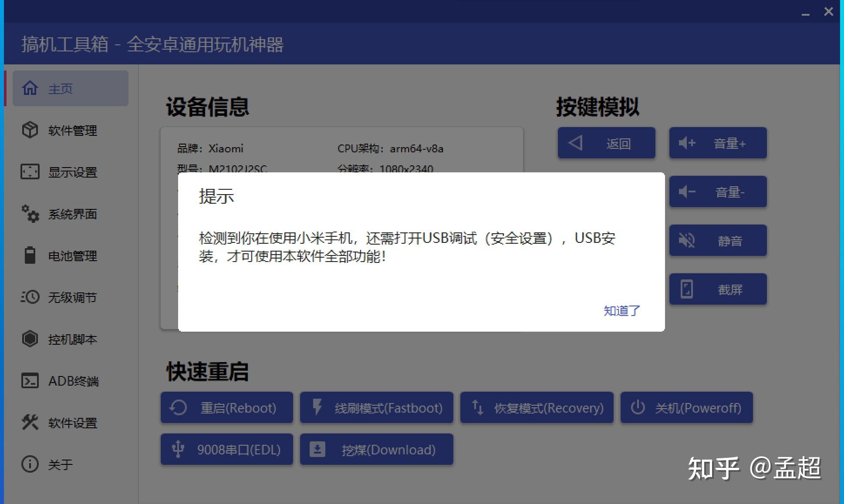Click 挖煤(Download) button text

[x=388, y=450]
